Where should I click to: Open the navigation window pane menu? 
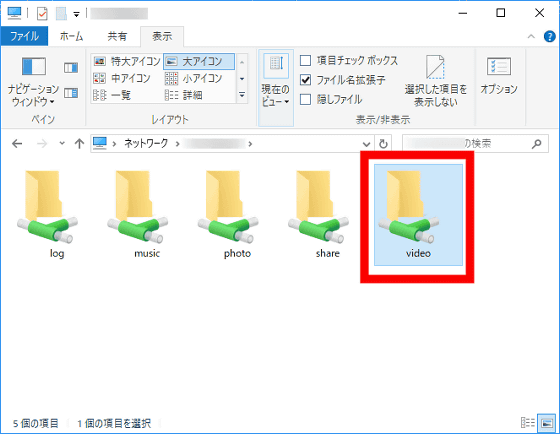[x=34, y=81]
